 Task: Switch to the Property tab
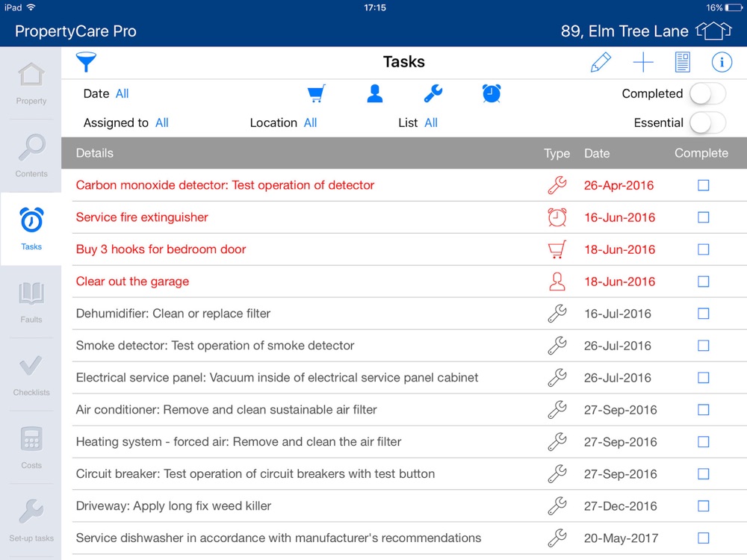pyautogui.click(x=31, y=84)
